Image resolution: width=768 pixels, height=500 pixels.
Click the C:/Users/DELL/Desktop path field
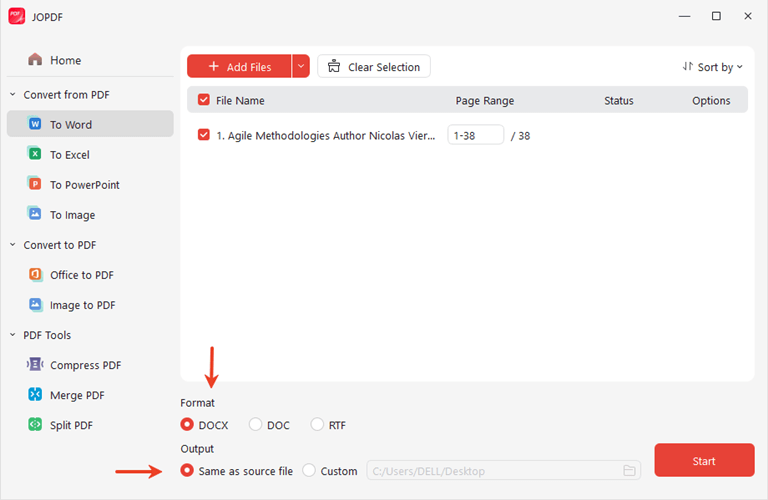coord(504,470)
